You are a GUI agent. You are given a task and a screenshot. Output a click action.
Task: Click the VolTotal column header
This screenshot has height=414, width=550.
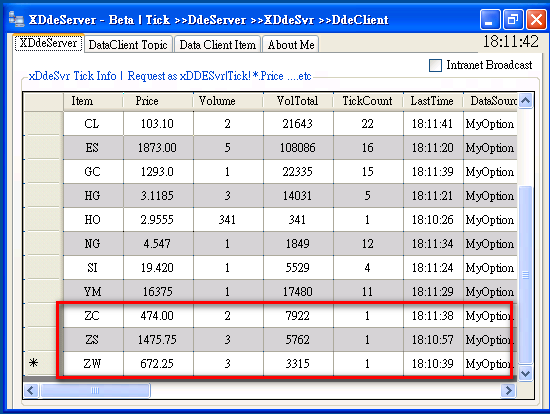pyautogui.click(x=298, y=101)
